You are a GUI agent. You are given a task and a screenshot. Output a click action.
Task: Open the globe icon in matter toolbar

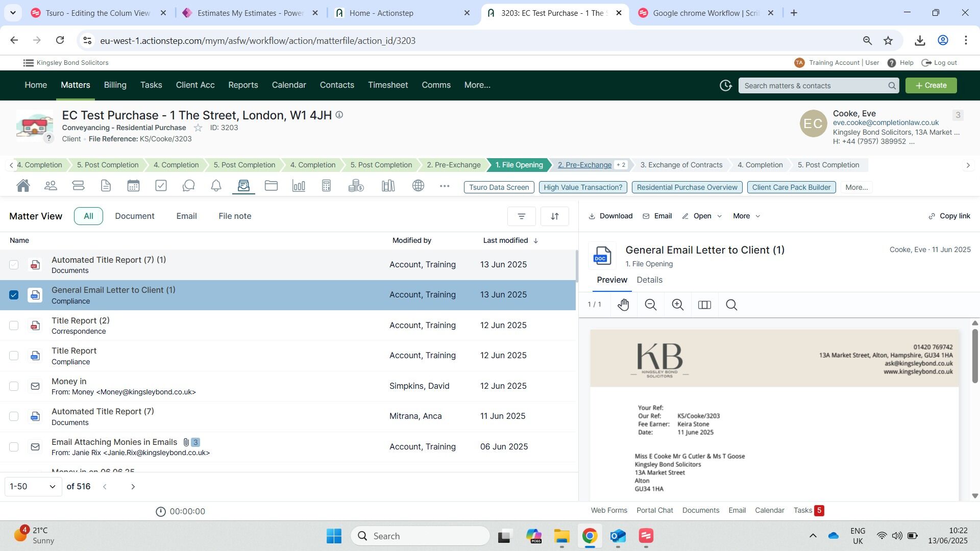pyautogui.click(x=418, y=186)
